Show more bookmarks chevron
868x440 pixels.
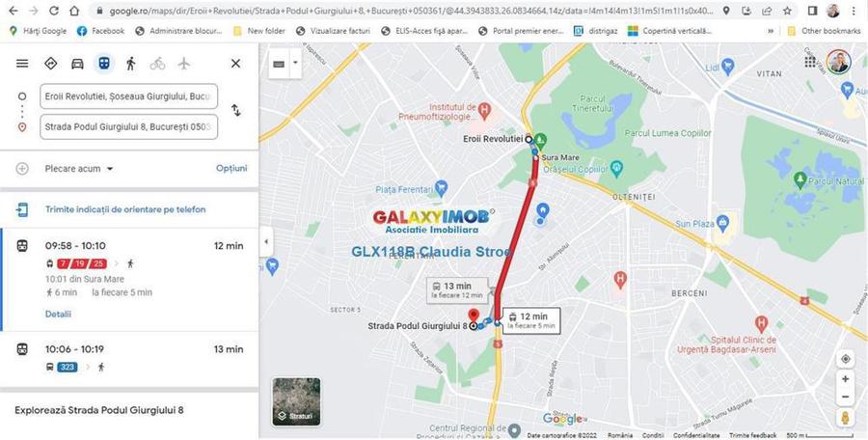771,32
